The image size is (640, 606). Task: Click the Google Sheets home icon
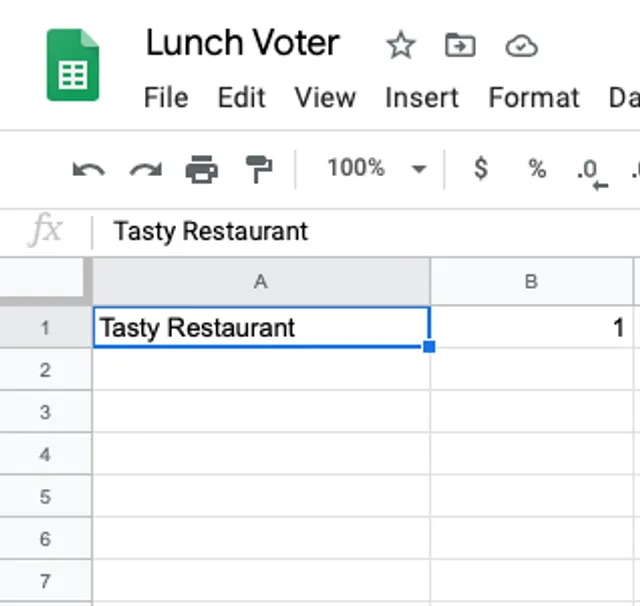[73, 65]
